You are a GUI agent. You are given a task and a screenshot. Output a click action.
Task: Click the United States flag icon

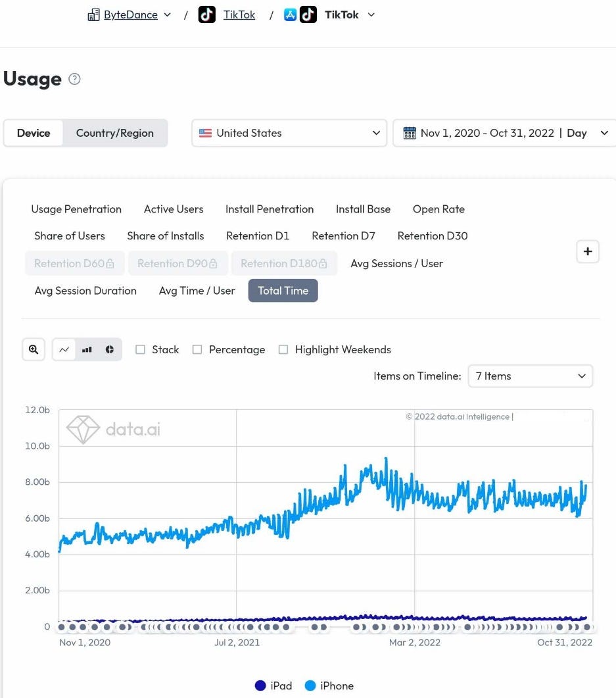point(205,133)
